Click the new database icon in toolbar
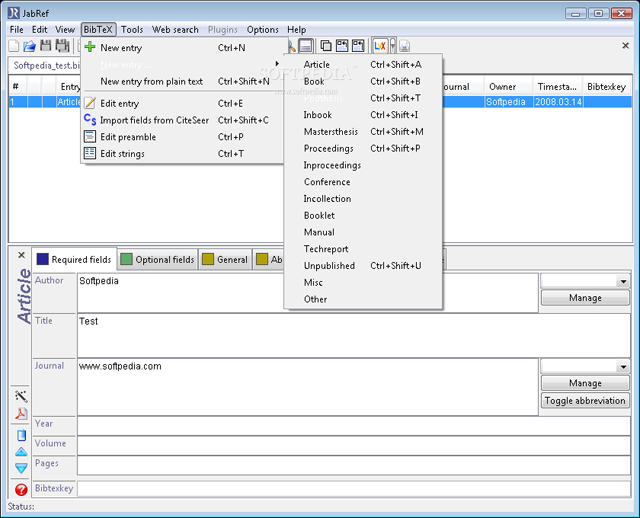 click(x=13, y=46)
